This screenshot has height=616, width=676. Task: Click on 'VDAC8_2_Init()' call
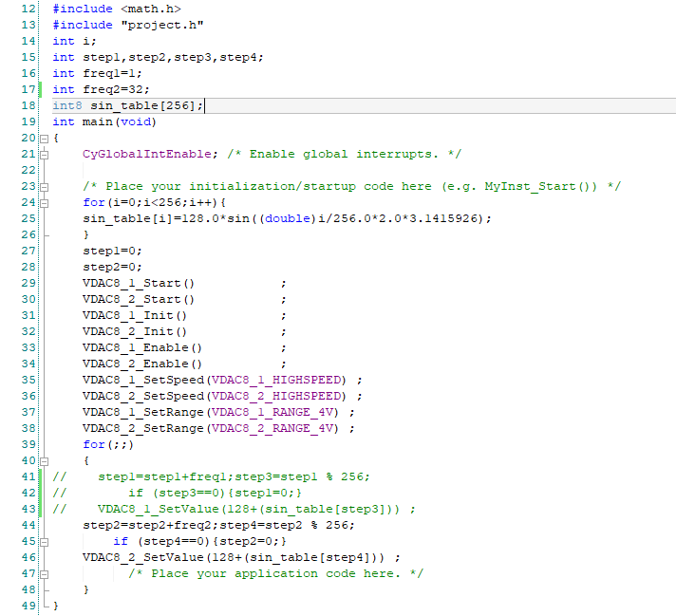tap(135, 332)
